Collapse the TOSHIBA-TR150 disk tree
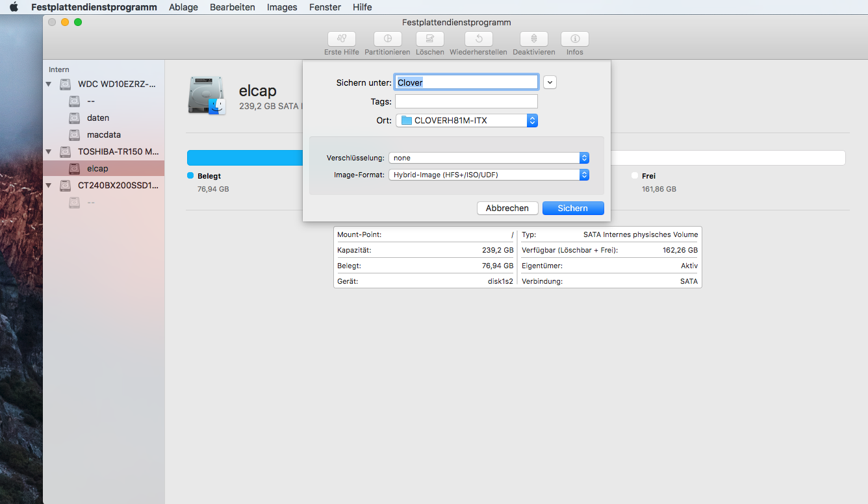The image size is (868, 504). [x=49, y=152]
